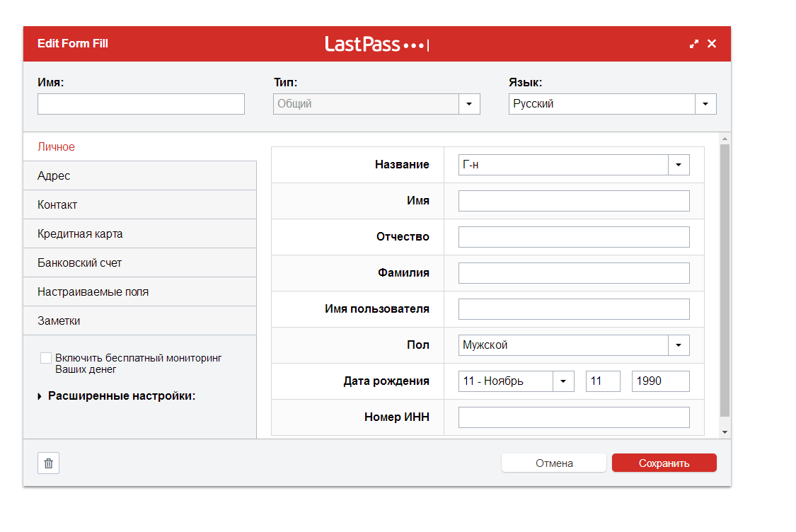Go to Кредитная карта tab

click(139, 233)
